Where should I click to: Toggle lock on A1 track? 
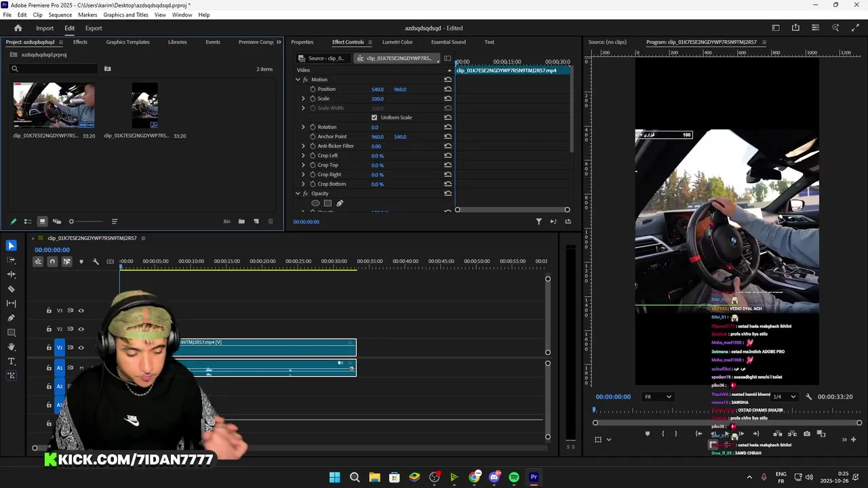pyautogui.click(x=49, y=367)
